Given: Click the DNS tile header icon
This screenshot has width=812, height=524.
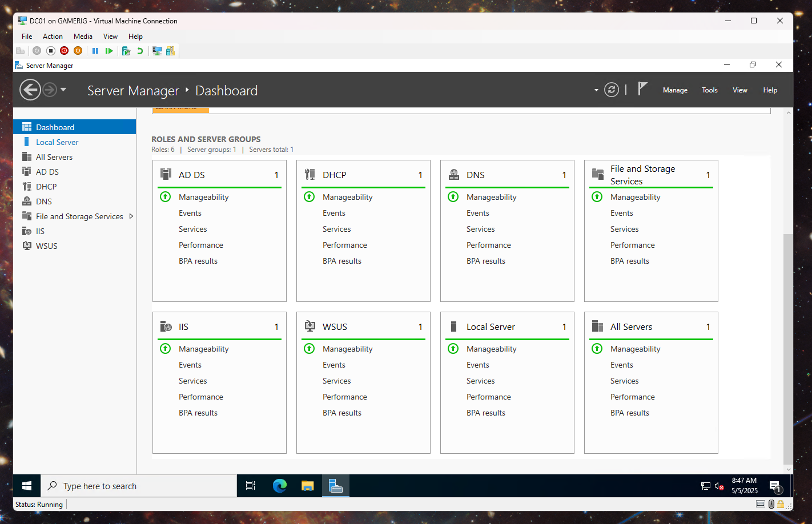Looking at the screenshot, I should pyautogui.click(x=453, y=174).
